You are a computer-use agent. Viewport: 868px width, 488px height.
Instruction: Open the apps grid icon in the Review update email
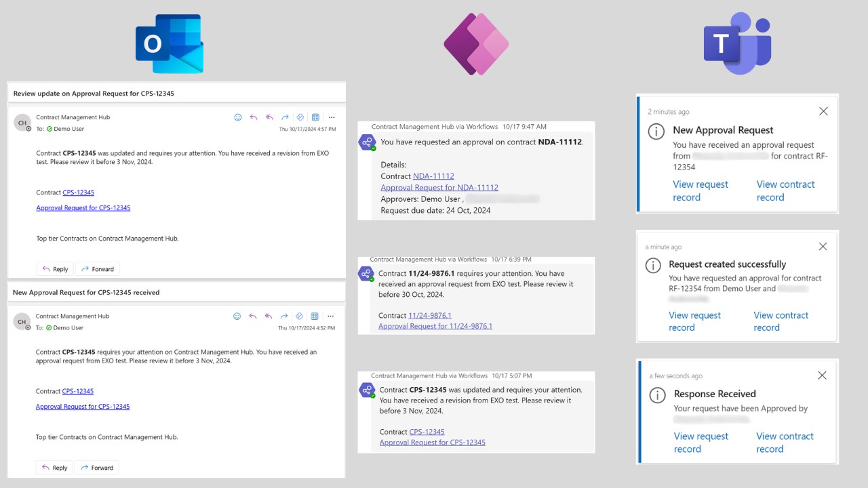(x=315, y=117)
